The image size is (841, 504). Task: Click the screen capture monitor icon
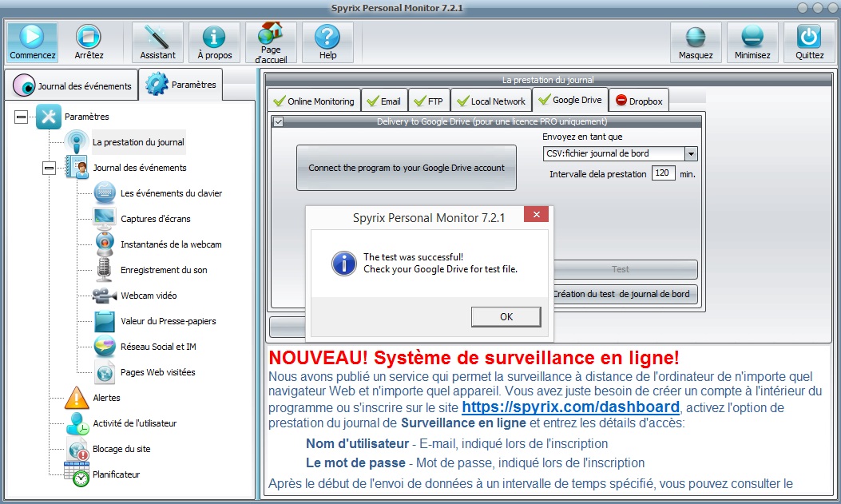point(105,218)
